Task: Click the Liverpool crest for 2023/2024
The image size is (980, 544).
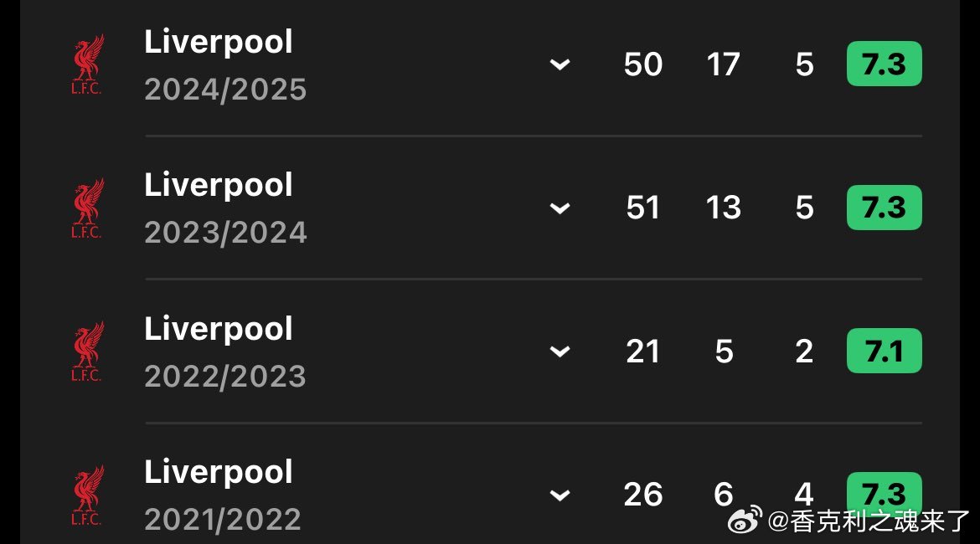Action: [x=87, y=208]
